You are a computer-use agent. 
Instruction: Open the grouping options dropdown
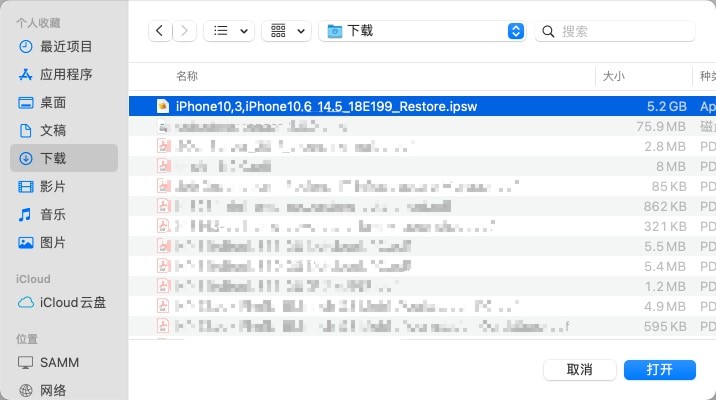(x=287, y=31)
